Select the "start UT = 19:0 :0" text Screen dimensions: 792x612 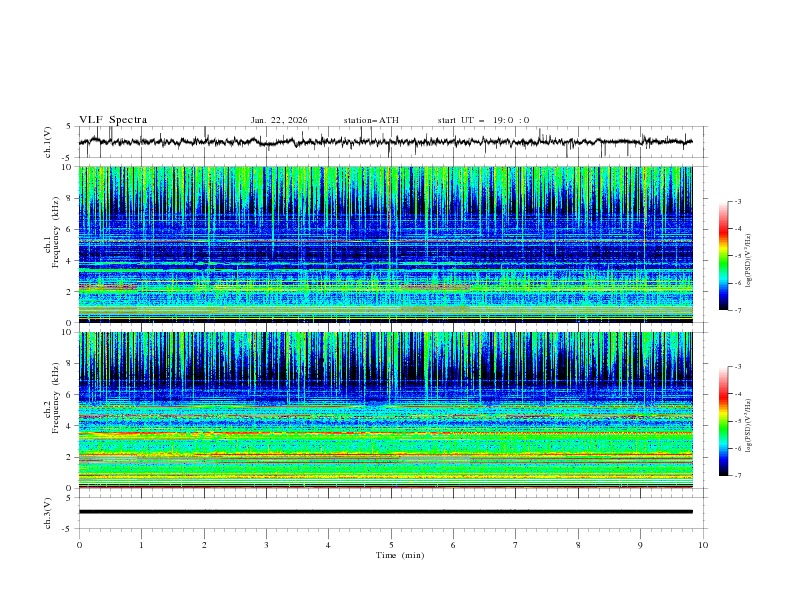click(483, 120)
